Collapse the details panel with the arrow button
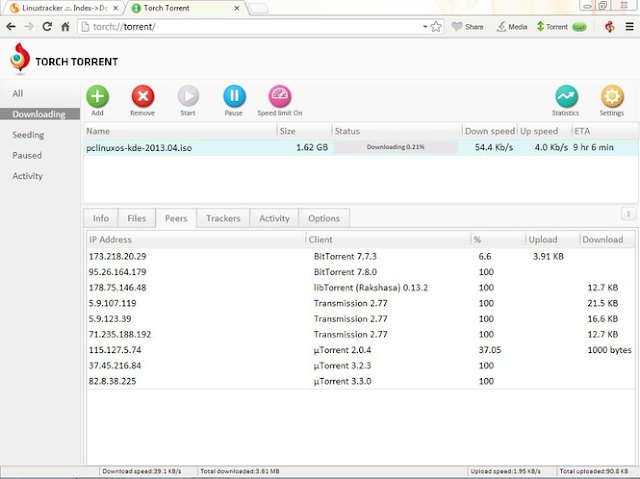This screenshot has height=479, width=640. coord(628,214)
